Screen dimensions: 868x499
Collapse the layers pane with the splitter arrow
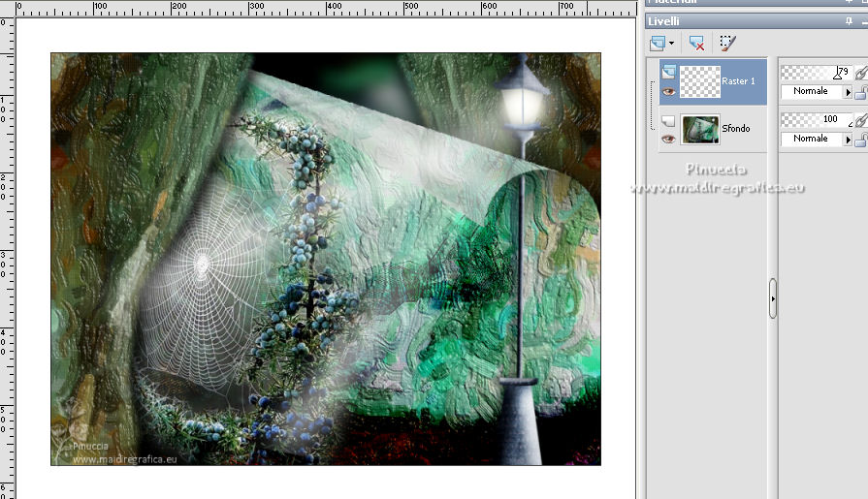coord(773,298)
